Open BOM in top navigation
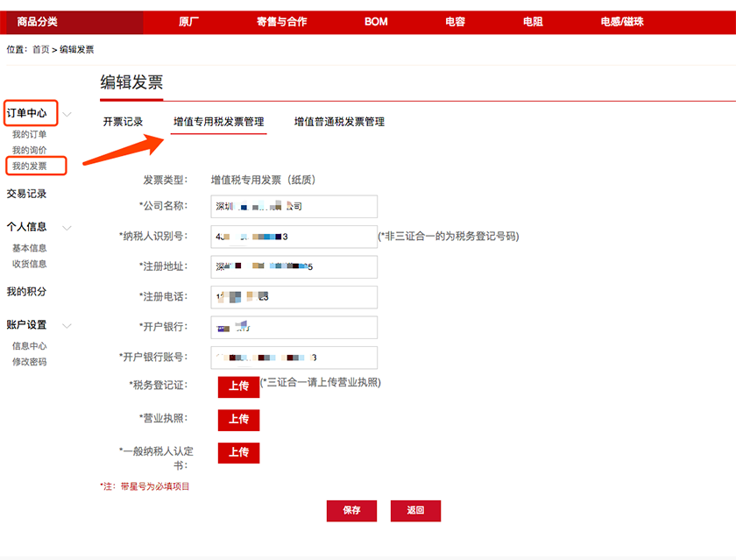Image resolution: width=736 pixels, height=560 pixels. point(376,22)
